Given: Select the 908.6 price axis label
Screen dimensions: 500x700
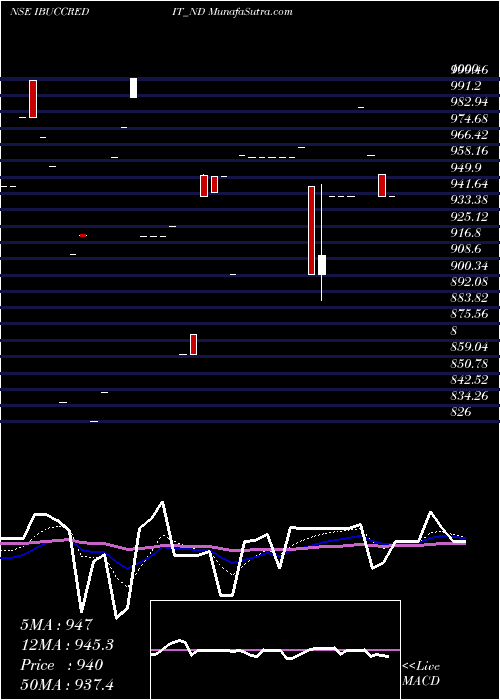Looking at the screenshot, I should [467, 250].
